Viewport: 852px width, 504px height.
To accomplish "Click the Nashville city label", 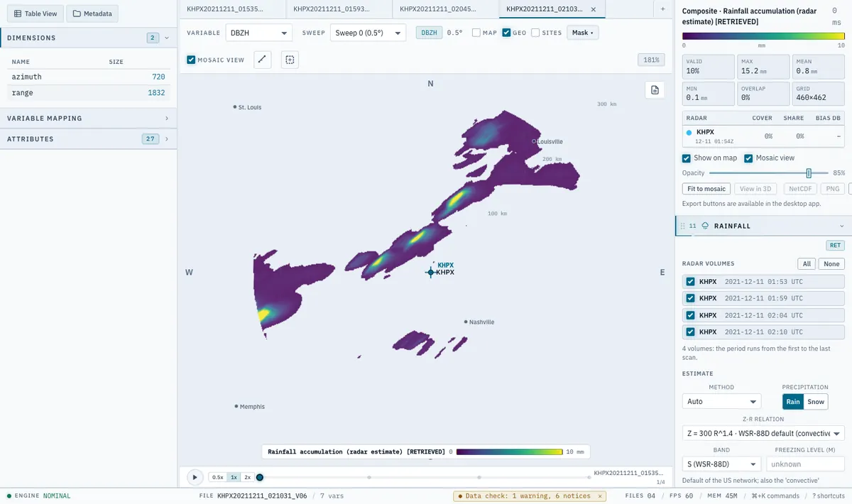I will (x=481, y=322).
